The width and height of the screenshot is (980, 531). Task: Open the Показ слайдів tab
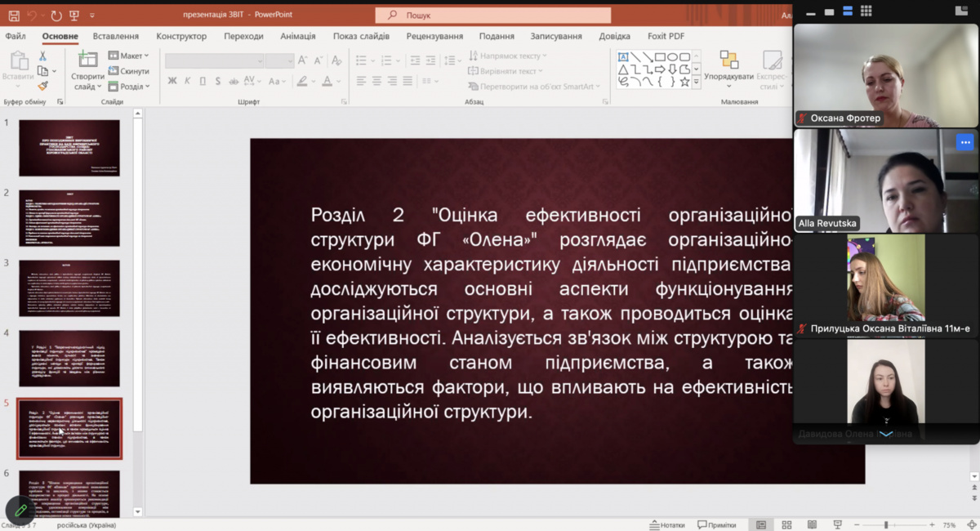(363, 36)
